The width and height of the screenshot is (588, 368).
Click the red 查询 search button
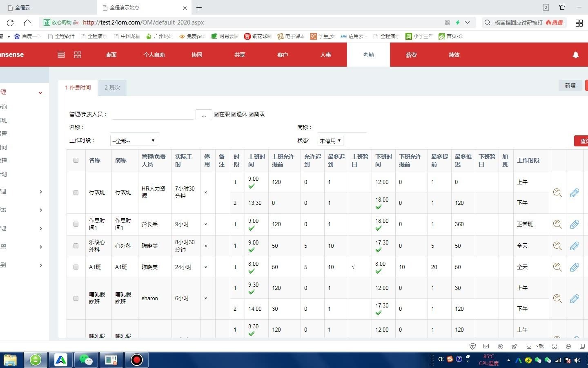coord(581,141)
